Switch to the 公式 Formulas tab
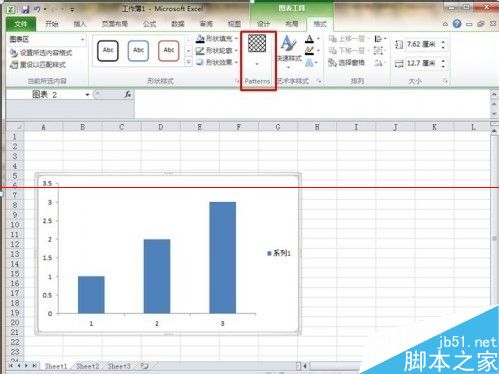The height and width of the screenshot is (374, 499). (x=150, y=24)
